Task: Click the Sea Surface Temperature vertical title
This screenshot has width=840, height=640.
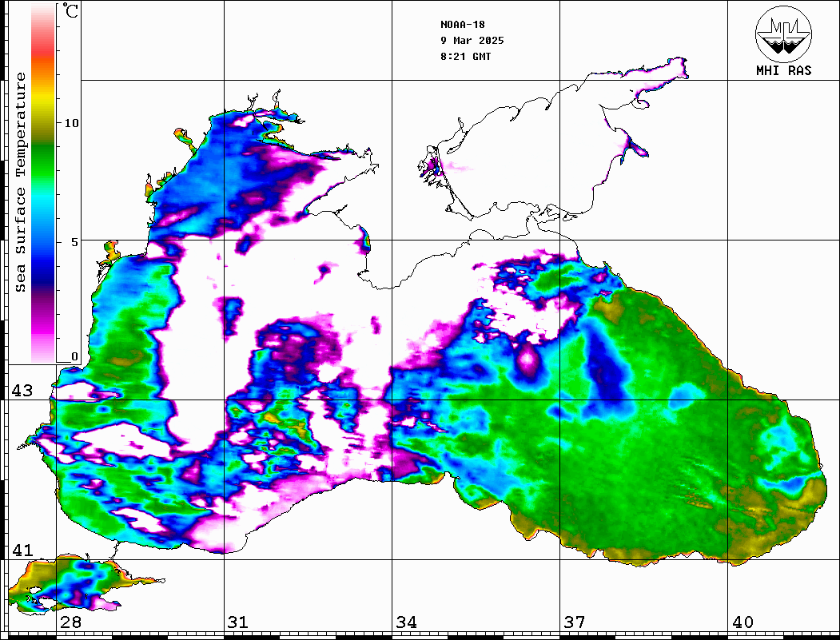Action: tap(21, 182)
